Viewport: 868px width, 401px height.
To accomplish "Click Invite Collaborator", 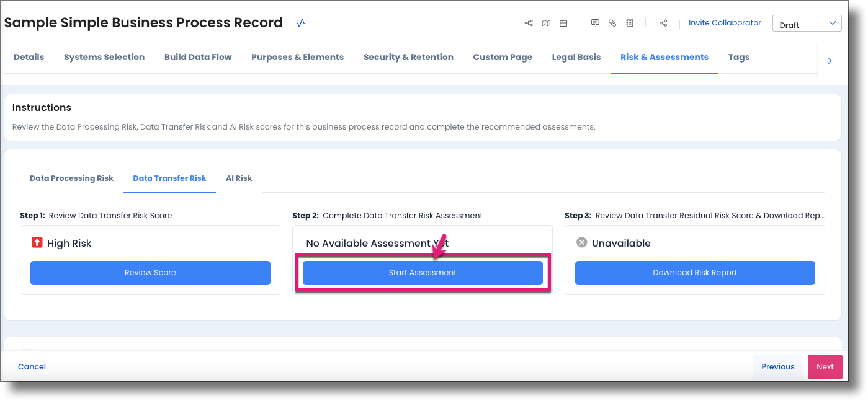I will (725, 22).
